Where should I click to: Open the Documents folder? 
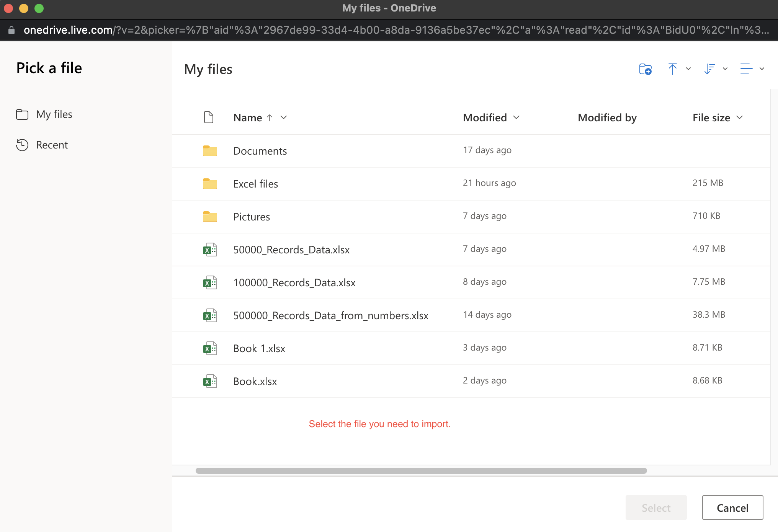pos(260,151)
